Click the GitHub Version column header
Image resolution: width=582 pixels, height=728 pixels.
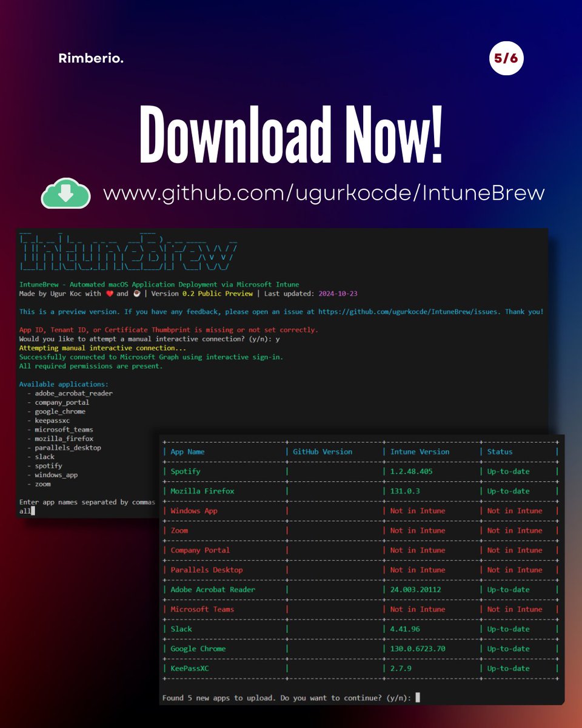click(x=323, y=451)
